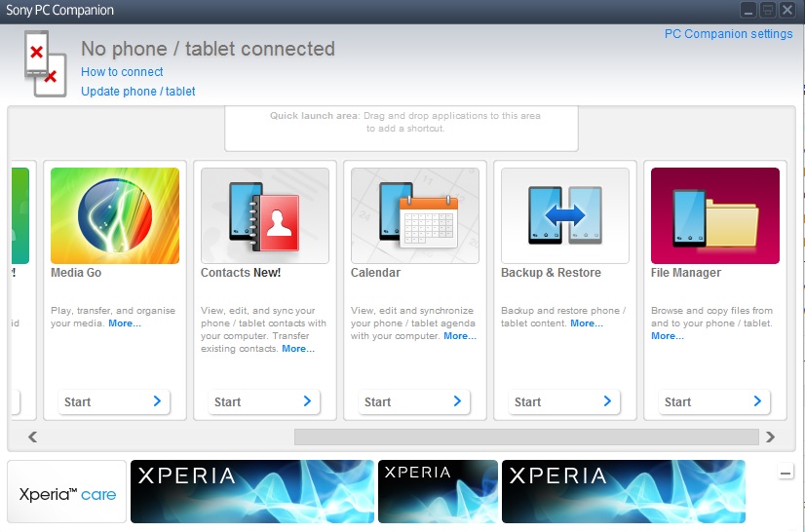
Task: Open Update phone / tablet link
Action: coord(137,92)
